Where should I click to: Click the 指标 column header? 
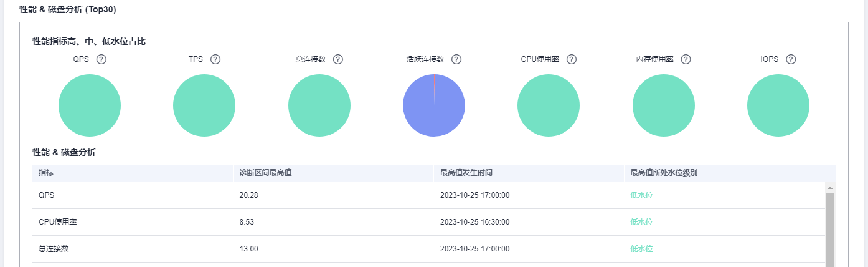45,173
